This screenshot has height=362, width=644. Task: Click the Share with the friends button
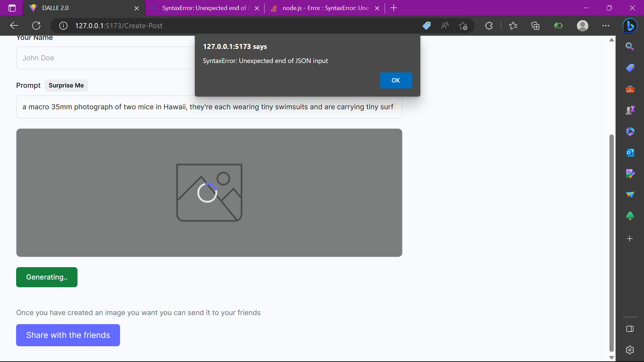pos(68,335)
